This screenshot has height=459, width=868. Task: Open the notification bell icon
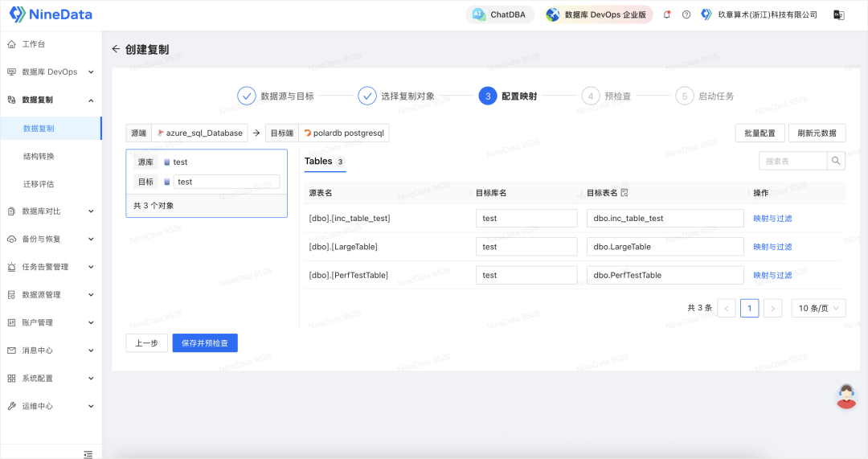coord(667,14)
